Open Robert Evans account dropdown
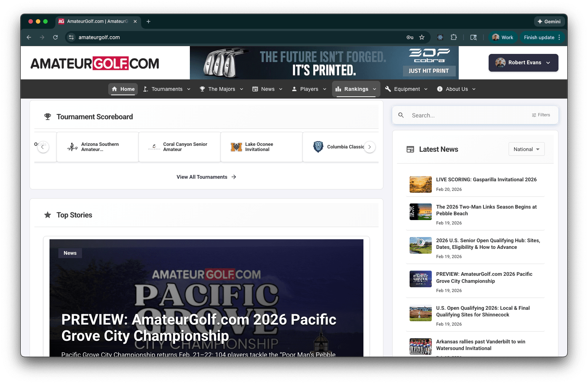The width and height of the screenshot is (588, 384). click(x=523, y=63)
